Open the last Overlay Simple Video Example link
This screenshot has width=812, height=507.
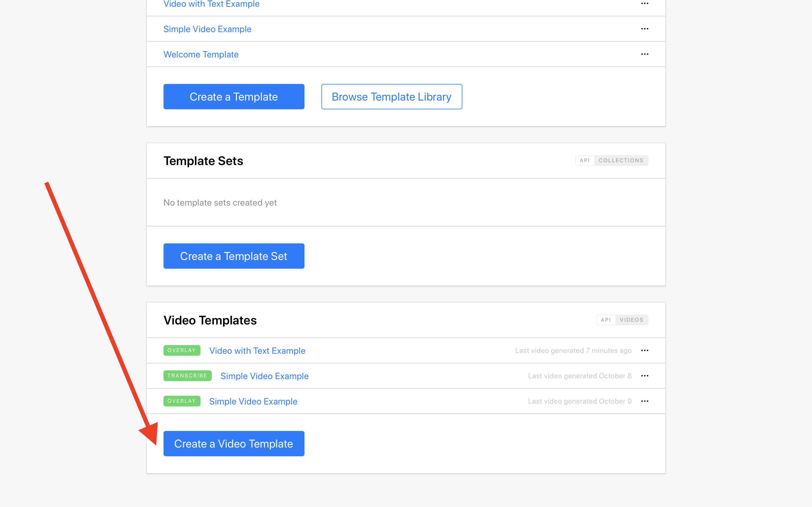253,401
